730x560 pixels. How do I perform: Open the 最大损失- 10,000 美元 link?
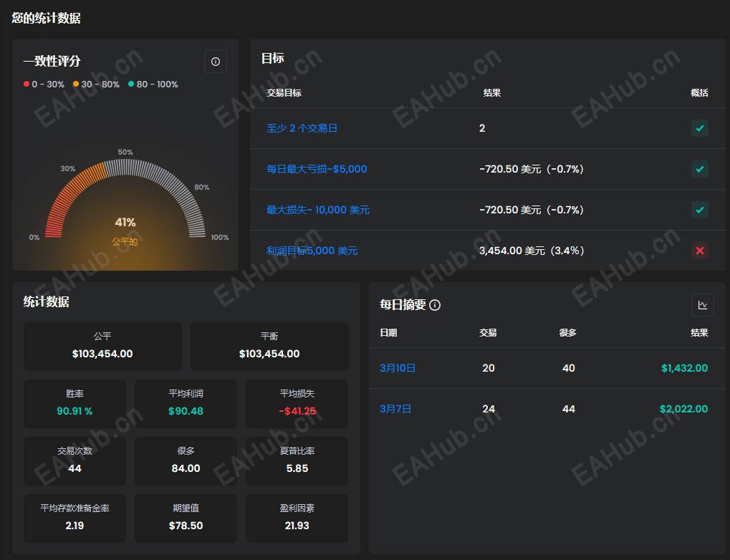pos(318,210)
